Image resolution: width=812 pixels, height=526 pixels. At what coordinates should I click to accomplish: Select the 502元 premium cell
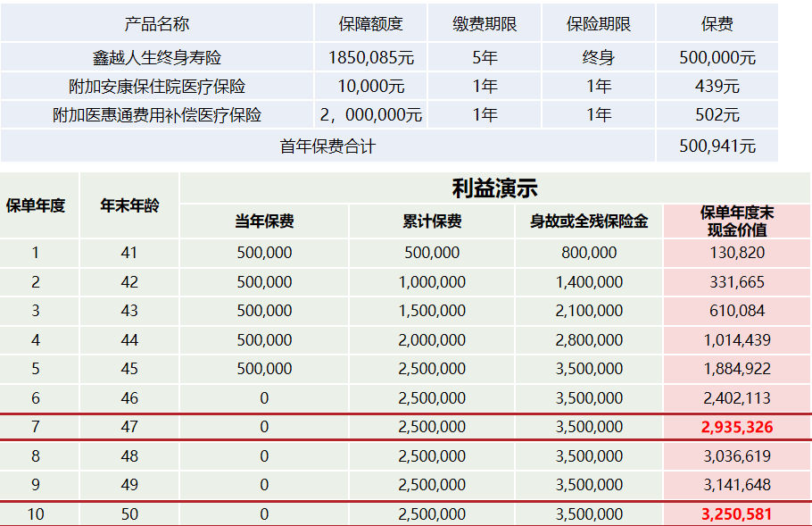tap(717, 114)
